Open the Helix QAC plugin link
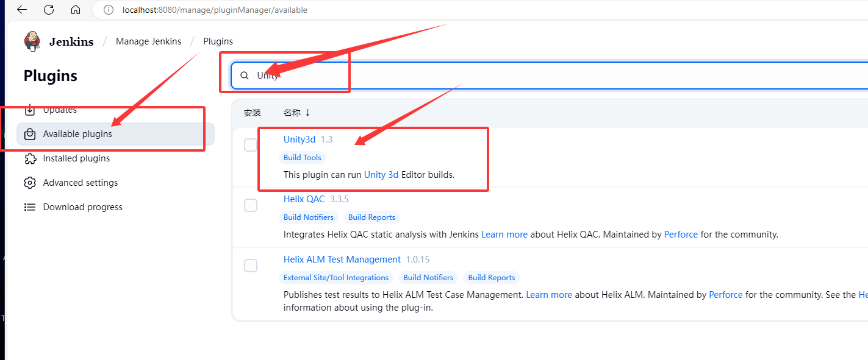868x360 pixels. point(304,199)
